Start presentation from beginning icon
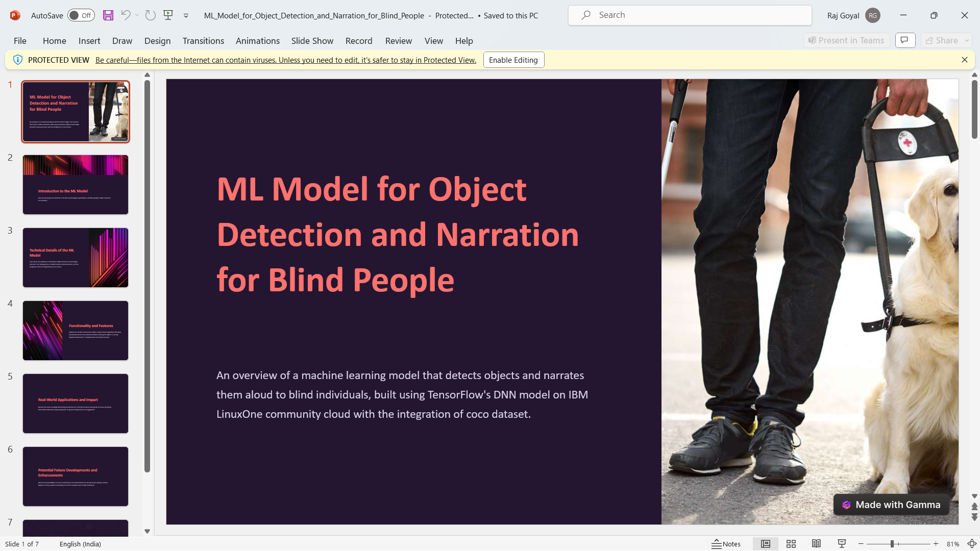The height and width of the screenshot is (551, 980). coord(168,15)
